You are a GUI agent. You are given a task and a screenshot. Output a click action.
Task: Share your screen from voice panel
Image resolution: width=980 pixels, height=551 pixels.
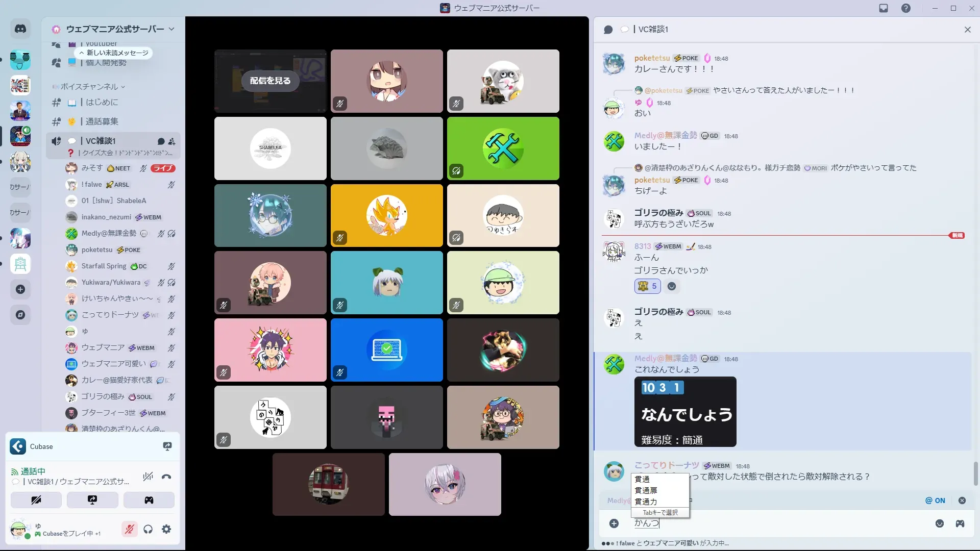92,500
